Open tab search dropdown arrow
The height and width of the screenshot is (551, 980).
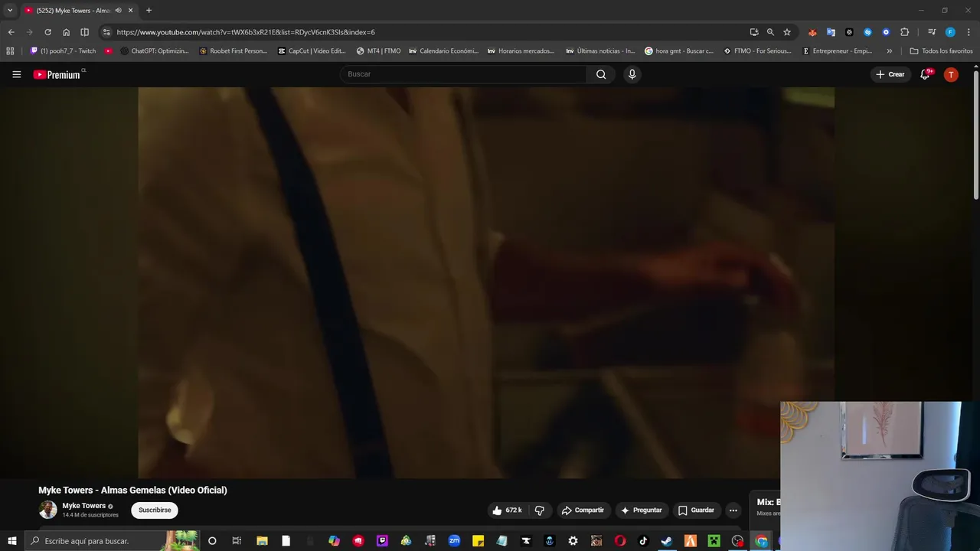[10, 10]
